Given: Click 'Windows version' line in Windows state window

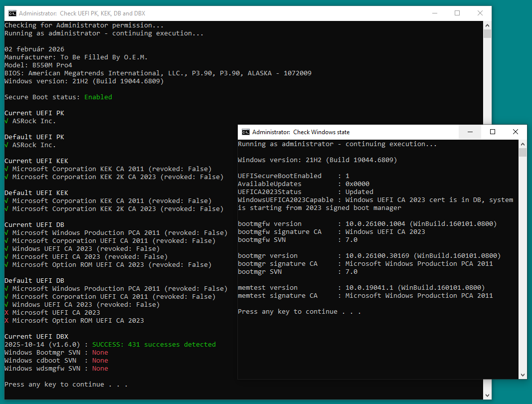Looking at the screenshot, I should [317, 160].
